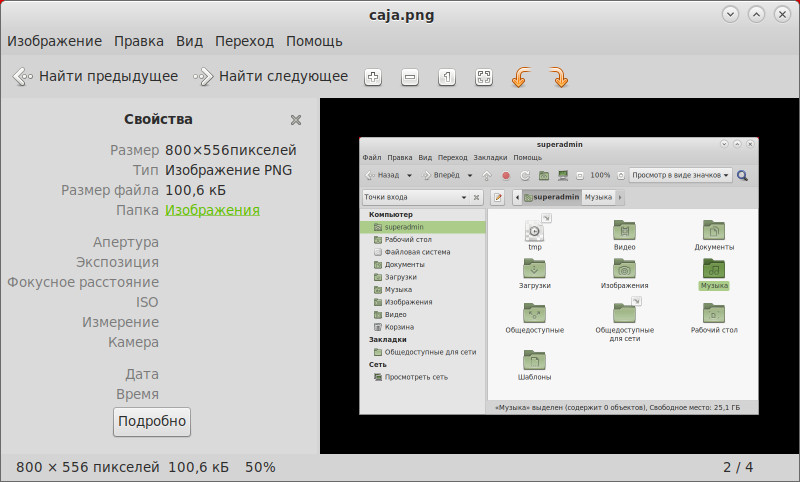This screenshot has width=800, height=482.
Task: Click the Экспозиция label
Action: pyautogui.click(x=117, y=262)
